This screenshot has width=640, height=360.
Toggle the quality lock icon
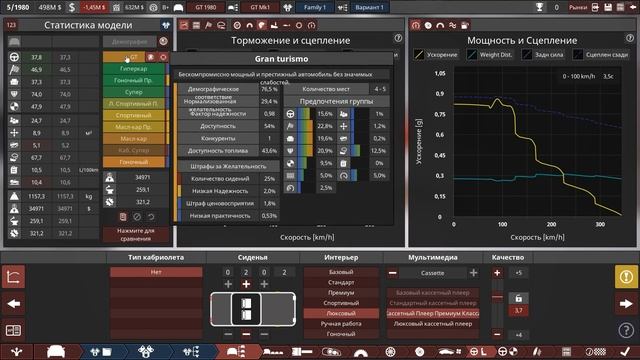tap(518, 298)
